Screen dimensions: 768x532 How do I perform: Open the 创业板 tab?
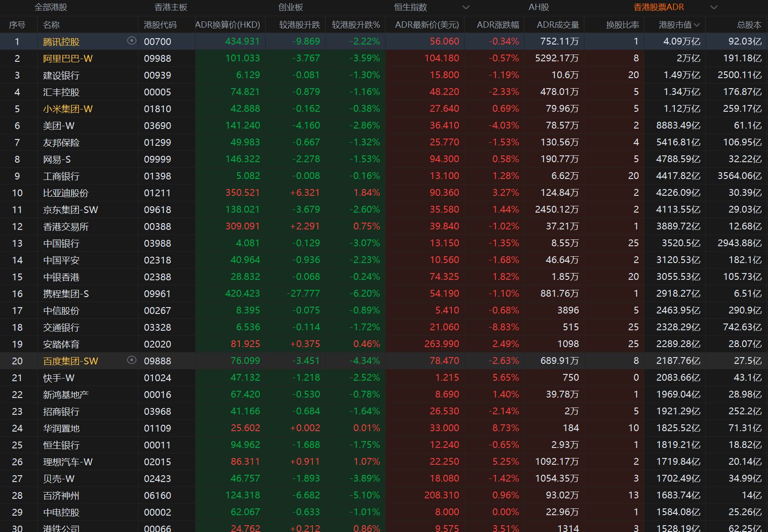click(291, 7)
